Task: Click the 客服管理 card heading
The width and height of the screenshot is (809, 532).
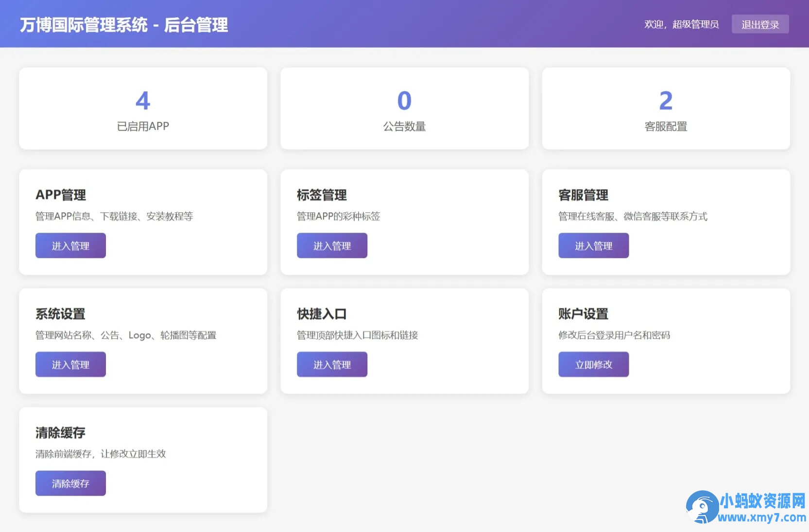Action: (x=583, y=195)
